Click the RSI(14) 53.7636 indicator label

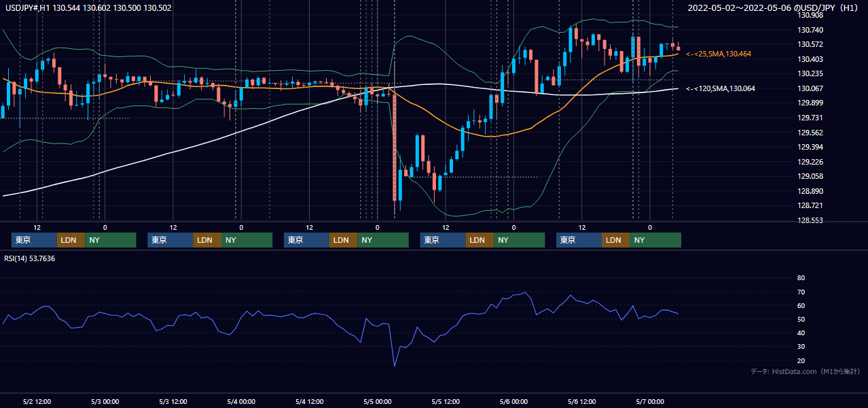(31, 258)
